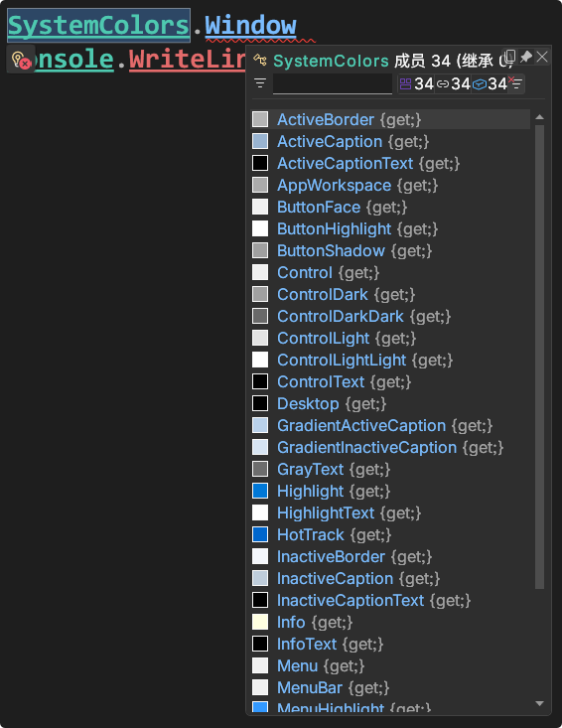This screenshot has width=562, height=728.
Task: Click the Highlight blue color swatch
Action: point(260,491)
